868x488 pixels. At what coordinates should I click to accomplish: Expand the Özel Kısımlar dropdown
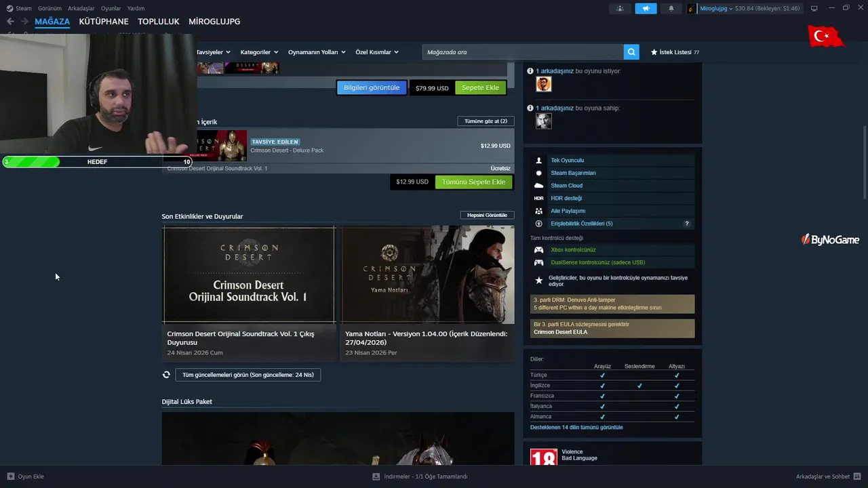click(377, 52)
